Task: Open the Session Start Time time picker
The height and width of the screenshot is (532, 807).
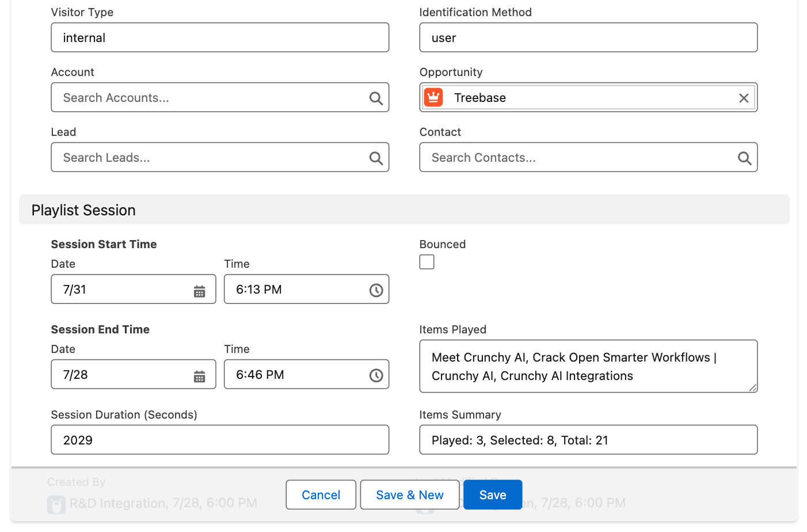Action: tap(376, 290)
